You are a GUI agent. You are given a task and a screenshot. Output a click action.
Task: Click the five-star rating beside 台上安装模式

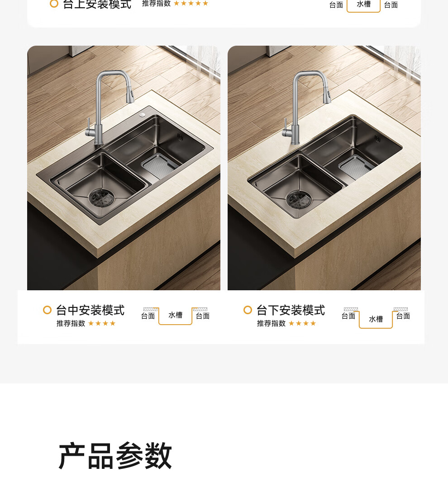pos(191,3)
